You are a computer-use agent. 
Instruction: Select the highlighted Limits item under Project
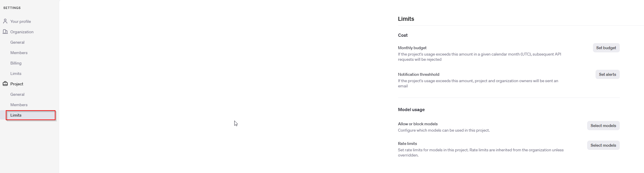click(x=31, y=115)
